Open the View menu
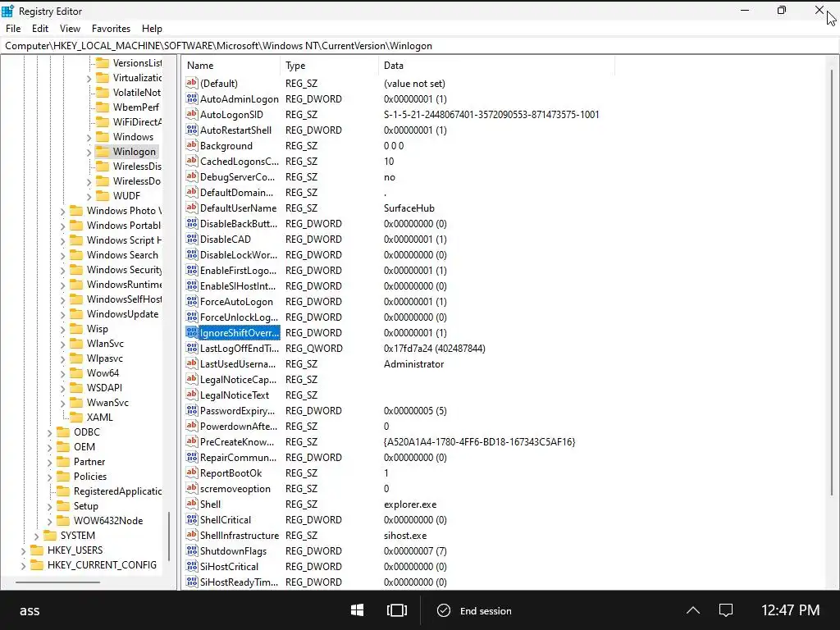This screenshot has height=630, width=840. click(71, 29)
